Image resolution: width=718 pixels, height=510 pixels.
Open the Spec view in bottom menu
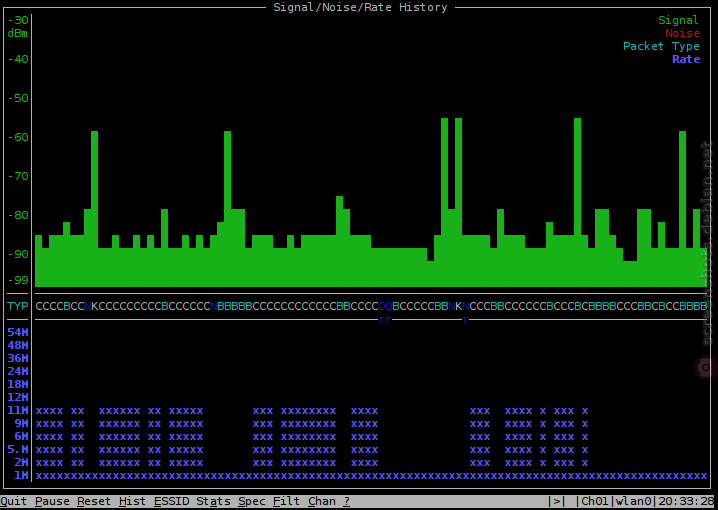click(252, 501)
